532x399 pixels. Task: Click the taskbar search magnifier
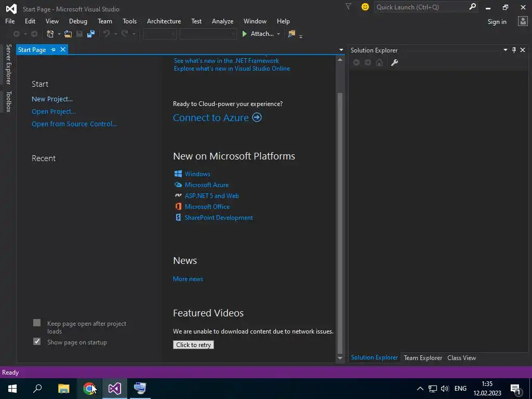[x=37, y=389]
